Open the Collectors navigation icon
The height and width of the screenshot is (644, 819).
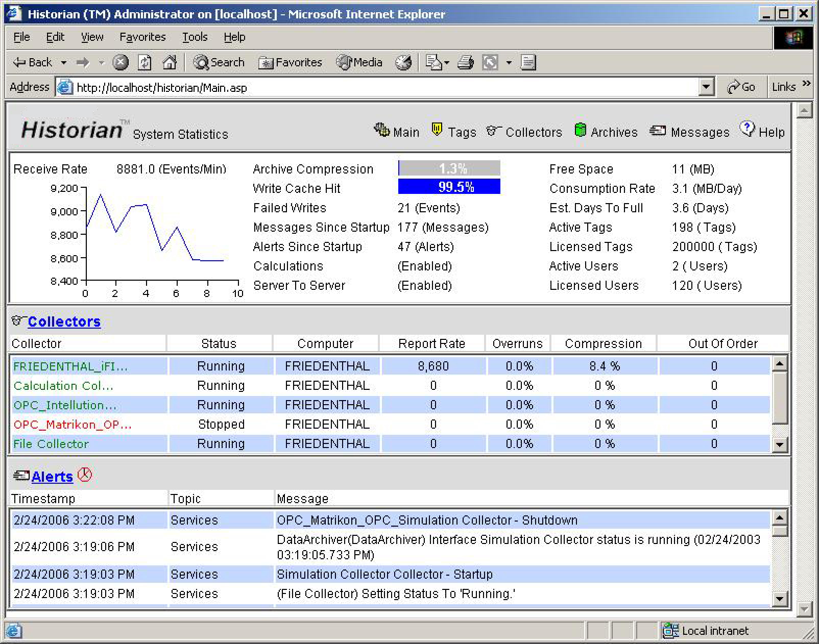(x=493, y=131)
